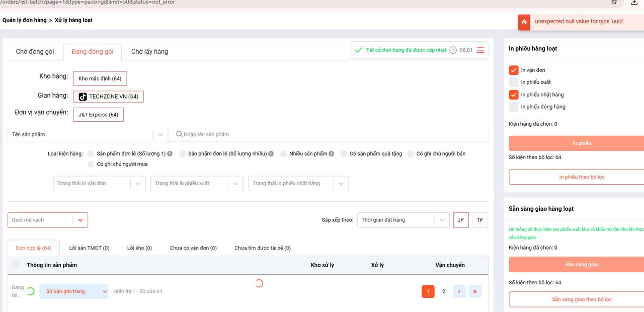This screenshot has height=312, width=644.
Task: Click the browser bookmark star icon
Action: [x=614, y=3]
